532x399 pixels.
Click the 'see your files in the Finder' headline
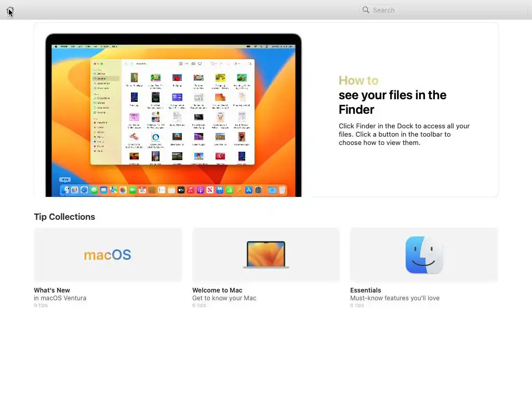[392, 102]
